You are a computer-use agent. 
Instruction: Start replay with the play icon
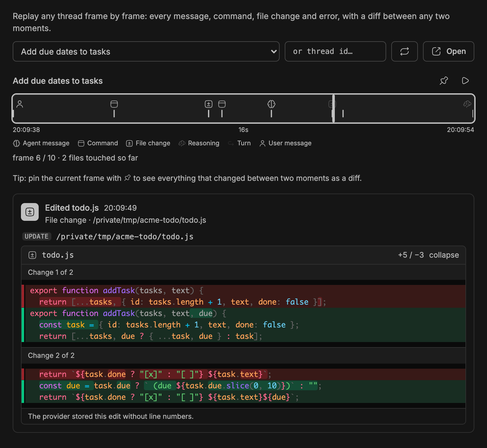[465, 81]
